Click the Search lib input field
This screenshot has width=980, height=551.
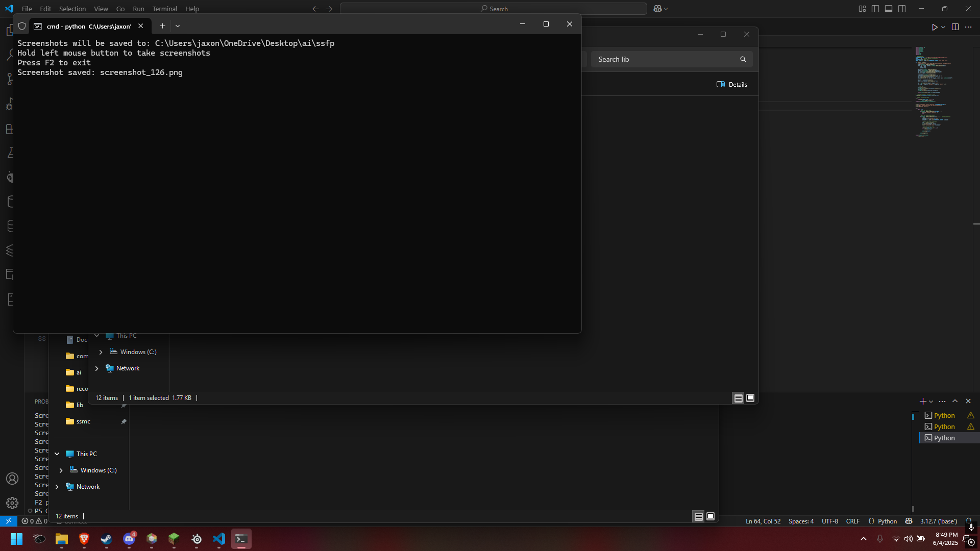pyautogui.click(x=664, y=59)
